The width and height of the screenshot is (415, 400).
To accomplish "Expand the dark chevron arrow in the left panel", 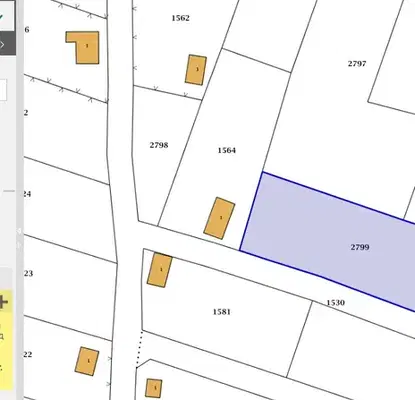I will pos(2,44).
